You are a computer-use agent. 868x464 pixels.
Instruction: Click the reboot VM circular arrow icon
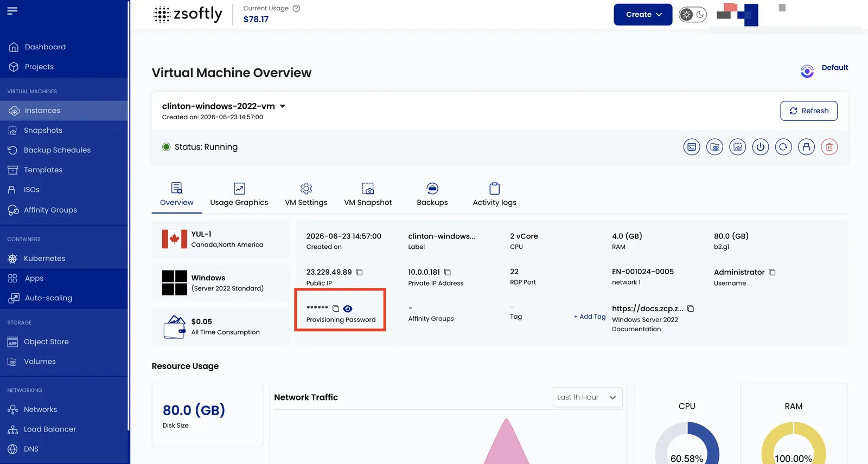783,147
